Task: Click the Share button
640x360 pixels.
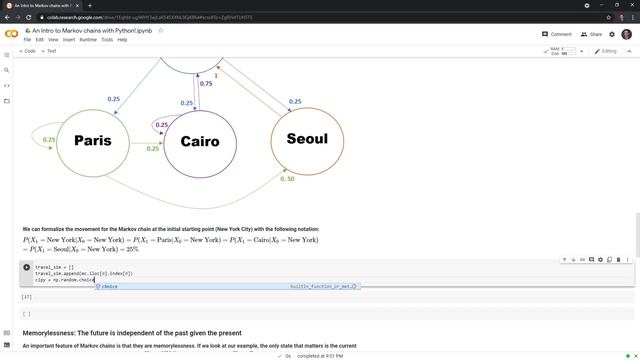Action: click(591, 34)
